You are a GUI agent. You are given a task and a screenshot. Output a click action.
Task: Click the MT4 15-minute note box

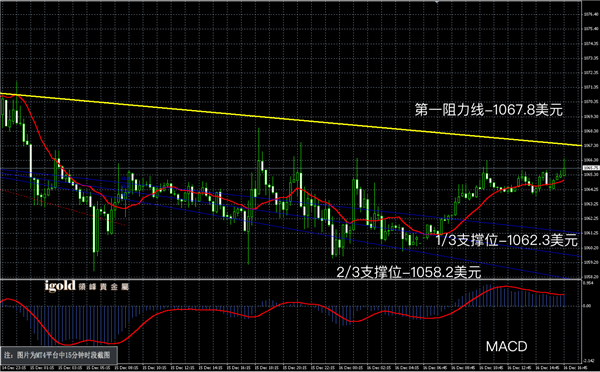pos(59,355)
